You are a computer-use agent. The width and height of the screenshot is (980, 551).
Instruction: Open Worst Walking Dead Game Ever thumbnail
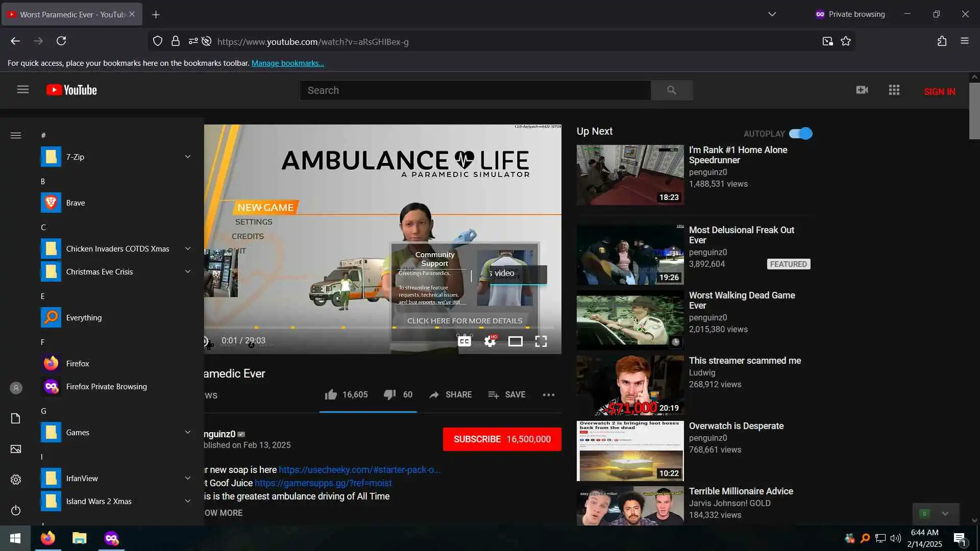click(x=630, y=320)
